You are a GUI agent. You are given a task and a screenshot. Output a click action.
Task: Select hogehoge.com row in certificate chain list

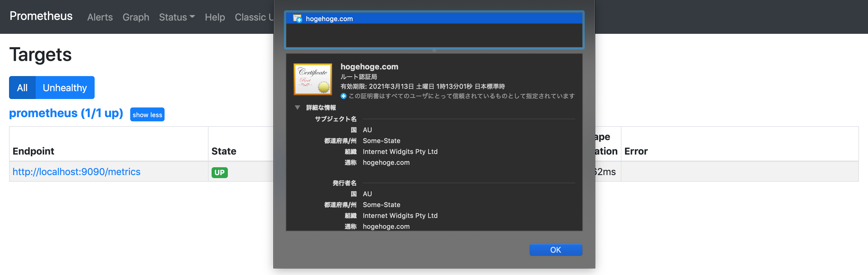(x=434, y=18)
